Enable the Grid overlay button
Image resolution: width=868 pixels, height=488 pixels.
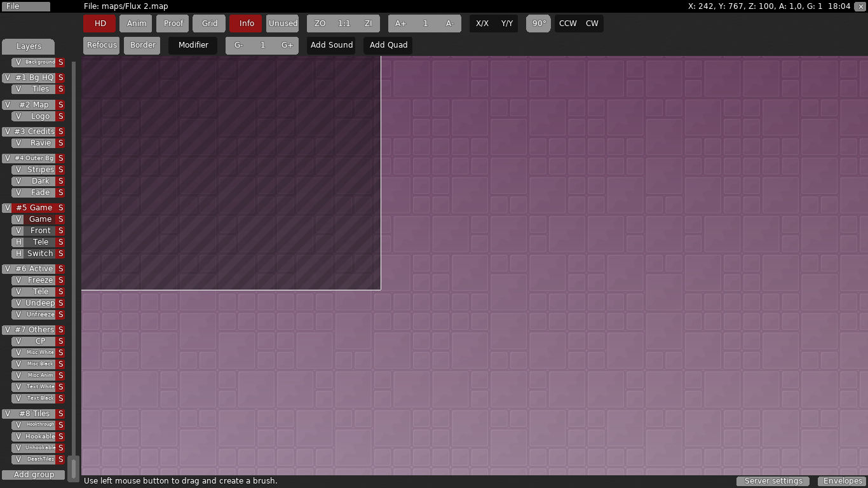(210, 24)
